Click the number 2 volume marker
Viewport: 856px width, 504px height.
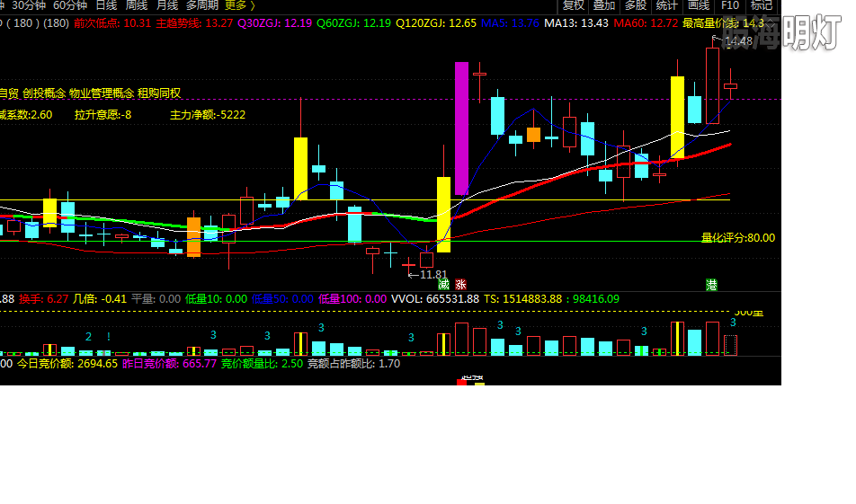(88, 336)
